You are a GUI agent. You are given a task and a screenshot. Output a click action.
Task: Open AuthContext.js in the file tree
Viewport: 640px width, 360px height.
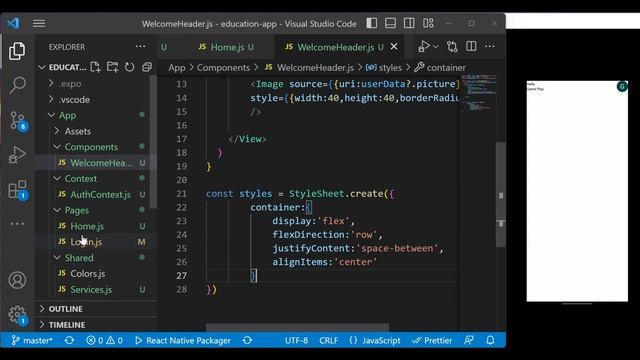pos(96,195)
